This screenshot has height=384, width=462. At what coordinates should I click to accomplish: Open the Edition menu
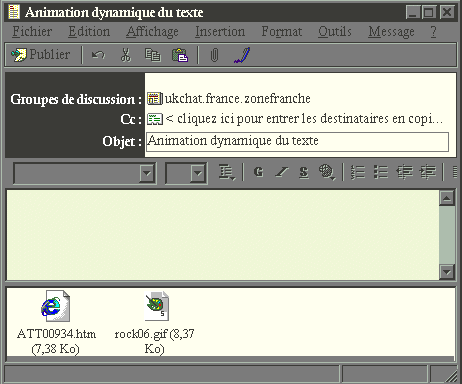[89, 32]
